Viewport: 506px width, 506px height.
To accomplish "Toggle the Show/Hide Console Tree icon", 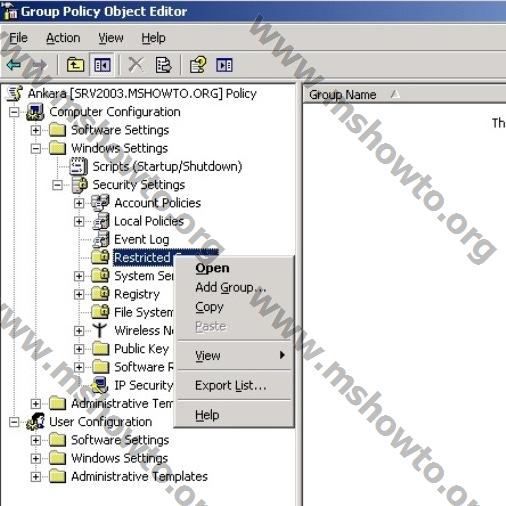I will click(x=102, y=65).
